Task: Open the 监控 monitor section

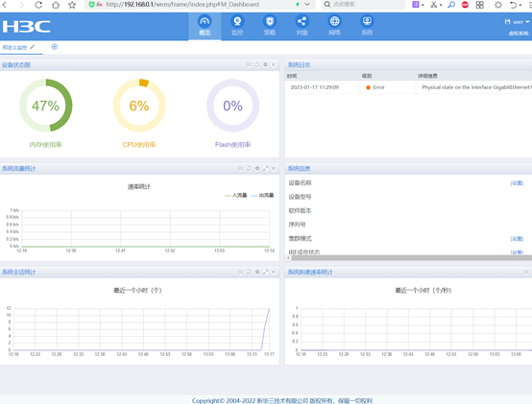Action: pos(237,26)
